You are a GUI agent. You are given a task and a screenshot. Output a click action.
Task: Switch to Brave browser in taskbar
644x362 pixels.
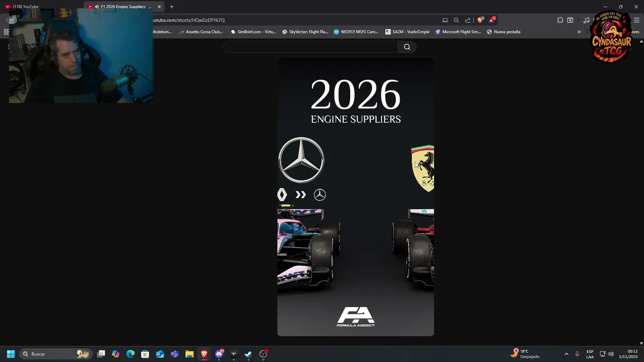(x=204, y=354)
